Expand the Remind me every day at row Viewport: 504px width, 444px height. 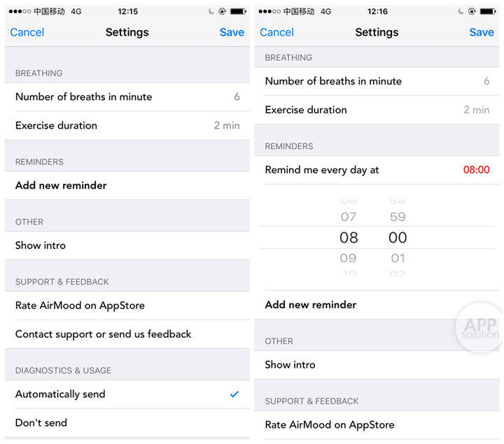[322, 170]
